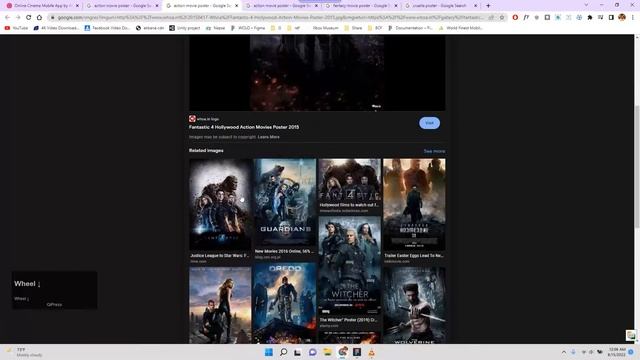Open File Explorer from the taskbar
Image resolution: width=640 pixels, height=360 pixels.
327,352
